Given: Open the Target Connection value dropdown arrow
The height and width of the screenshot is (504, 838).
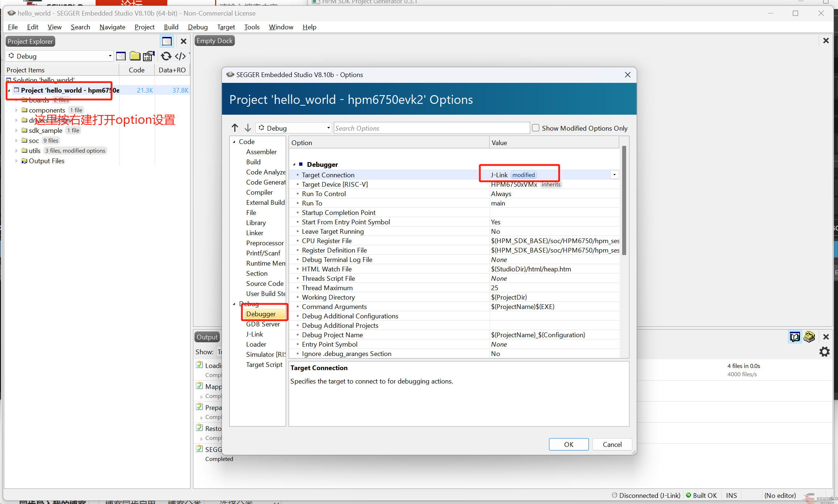Looking at the screenshot, I should pyautogui.click(x=614, y=175).
